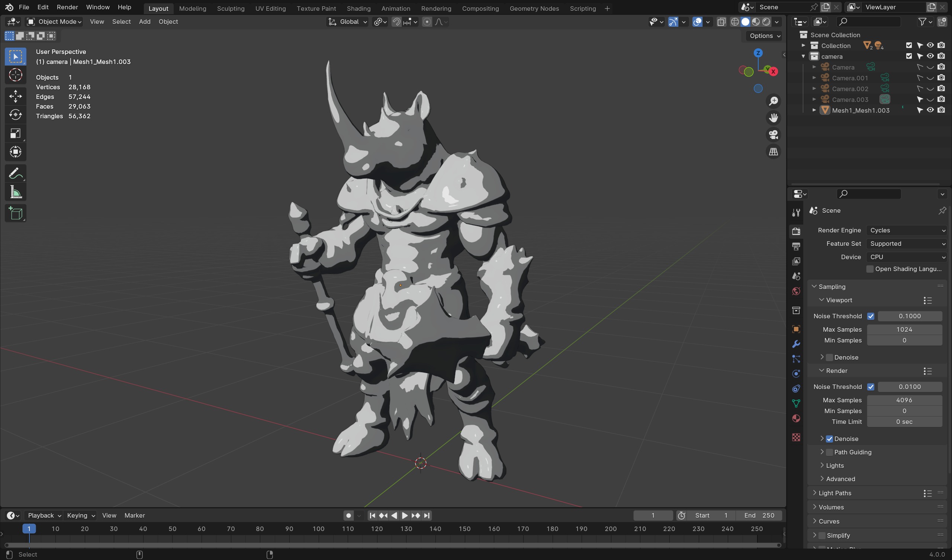This screenshot has height=560, width=952.
Task: Open the Material properties tab
Action: 796,418
